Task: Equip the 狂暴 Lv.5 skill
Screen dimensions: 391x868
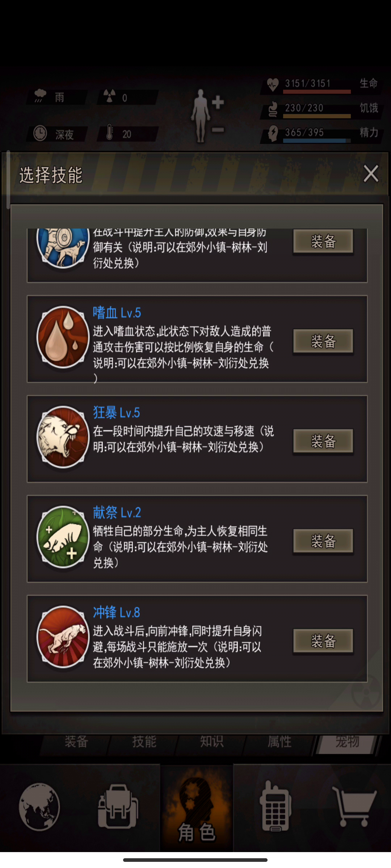Action: pyautogui.click(x=323, y=441)
